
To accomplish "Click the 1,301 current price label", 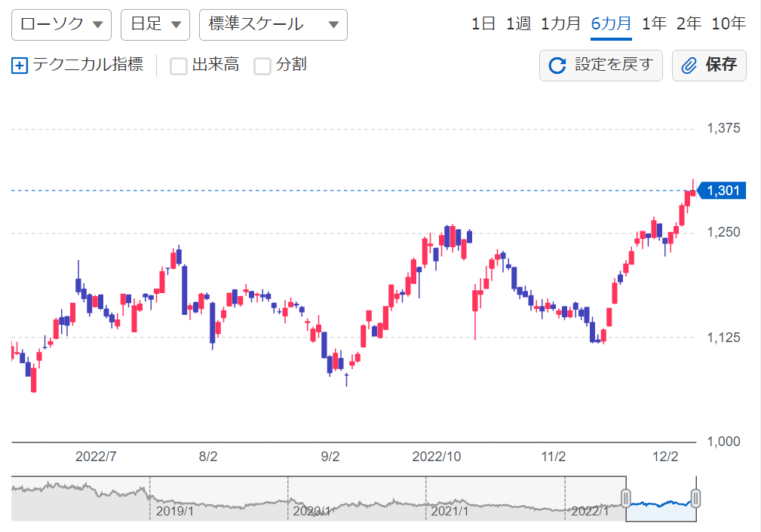I will click(722, 191).
